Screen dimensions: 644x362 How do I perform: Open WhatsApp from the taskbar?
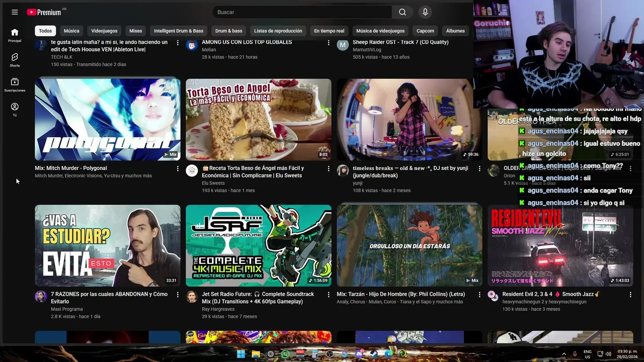point(285,354)
